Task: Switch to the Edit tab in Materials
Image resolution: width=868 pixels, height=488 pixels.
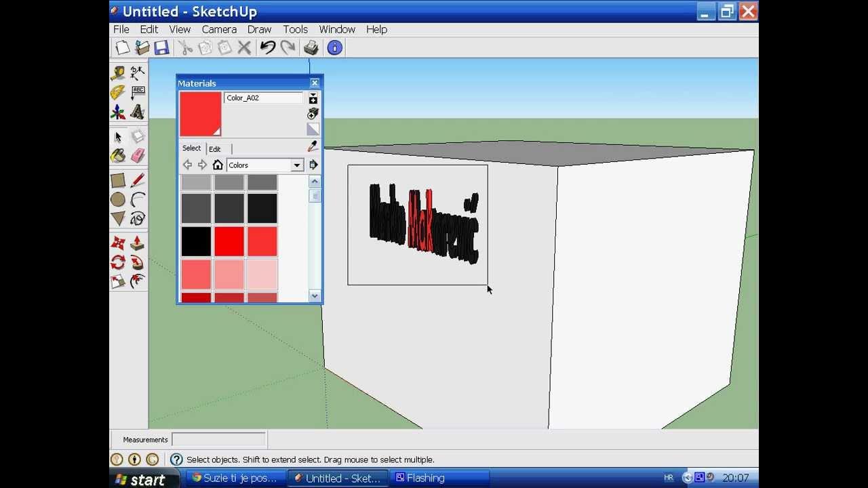Action: click(x=215, y=148)
